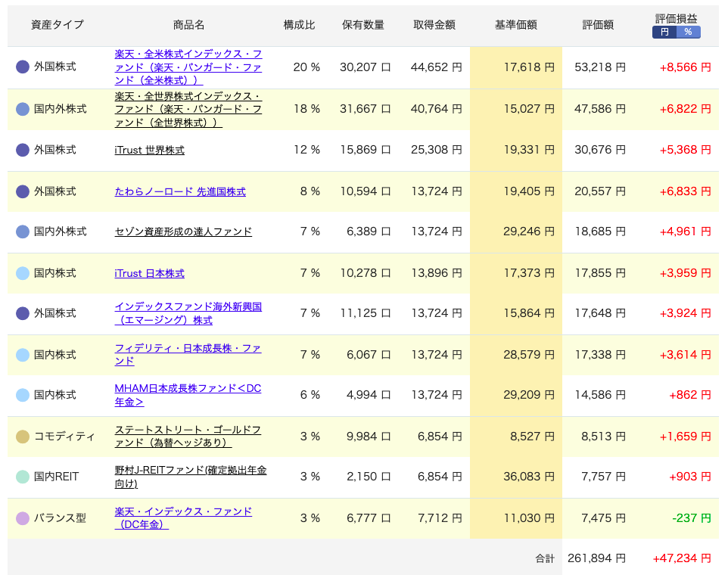Select total profit +47,234 円
The width and height of the screenshot is (728, 575).
[682, 558]
